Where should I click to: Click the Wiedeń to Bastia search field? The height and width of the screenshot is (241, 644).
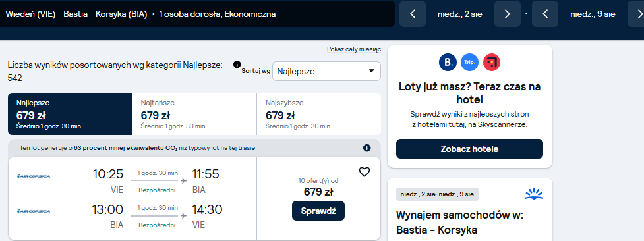pos(197,14)
